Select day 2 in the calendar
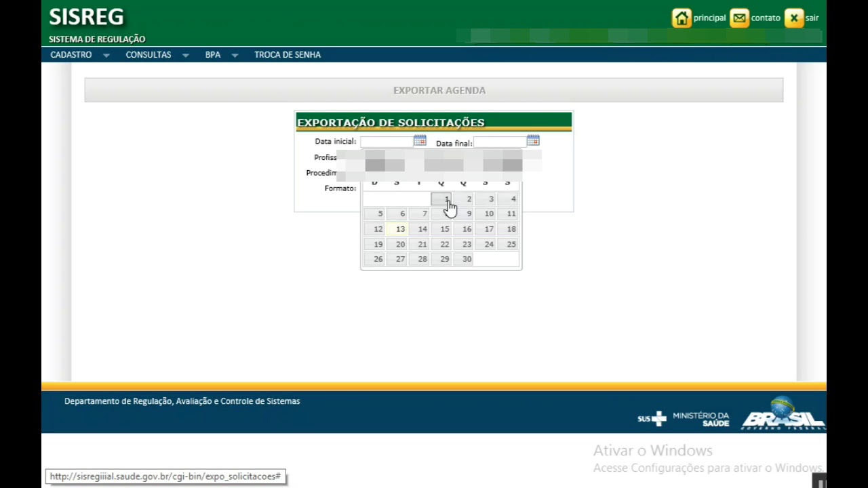868x488 pixels. 463,199
